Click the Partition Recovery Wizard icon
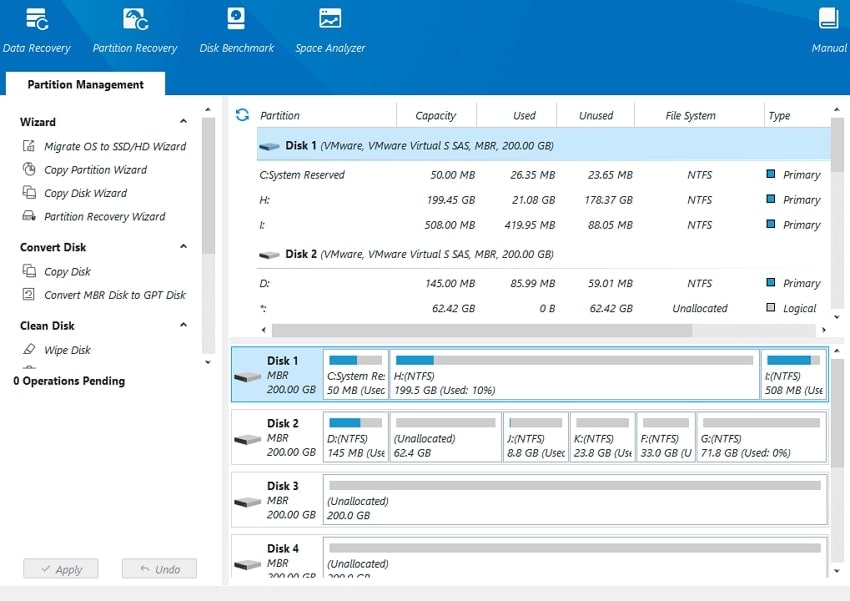 pos(29,216)
